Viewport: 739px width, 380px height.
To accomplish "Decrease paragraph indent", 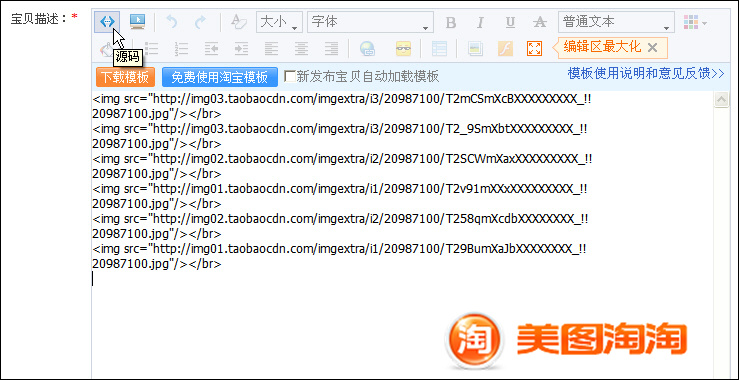I will point(211,49).
